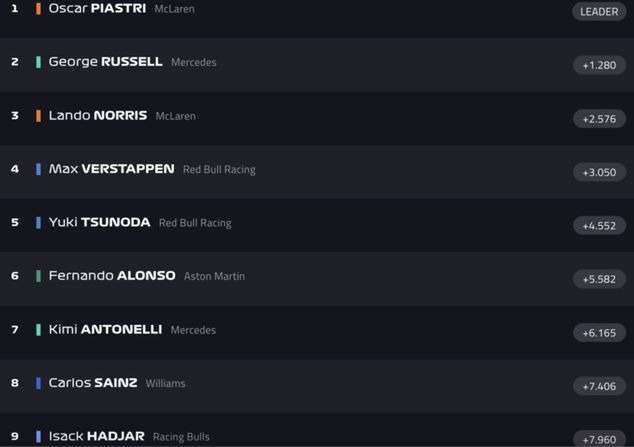The height and width of the screenshot is (447, 634).
Task: Click the +4.552 gap pill
Action: (599, 226)
